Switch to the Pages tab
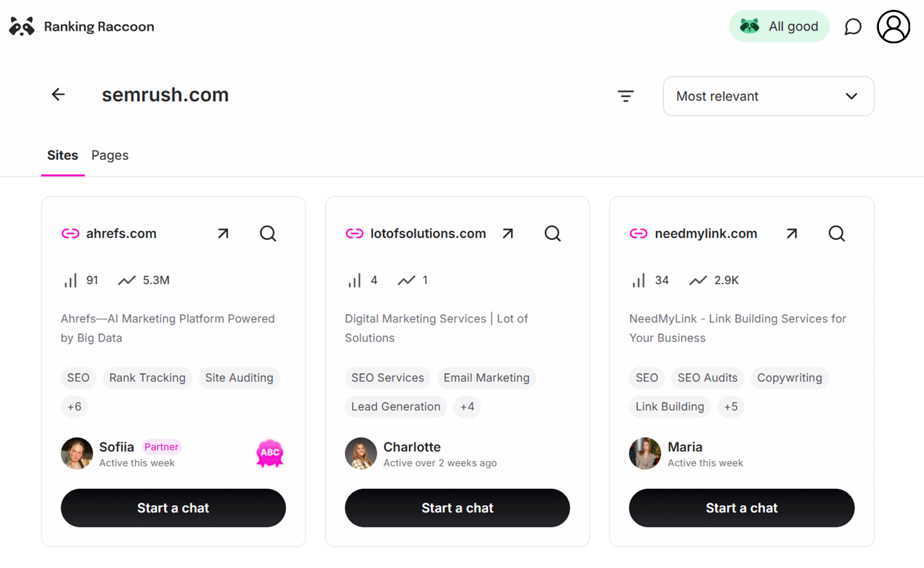924x568 pixels. (110, 155)
